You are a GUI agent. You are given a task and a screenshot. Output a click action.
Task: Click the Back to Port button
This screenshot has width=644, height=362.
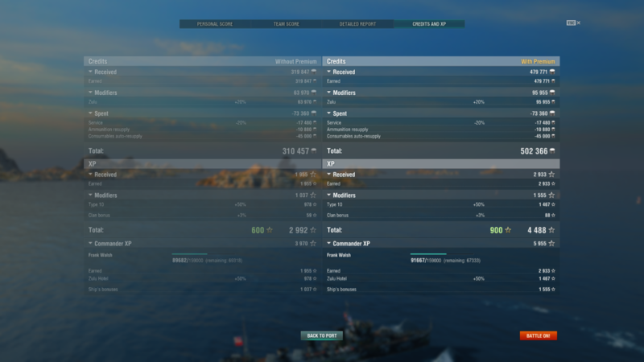[322, 335]
